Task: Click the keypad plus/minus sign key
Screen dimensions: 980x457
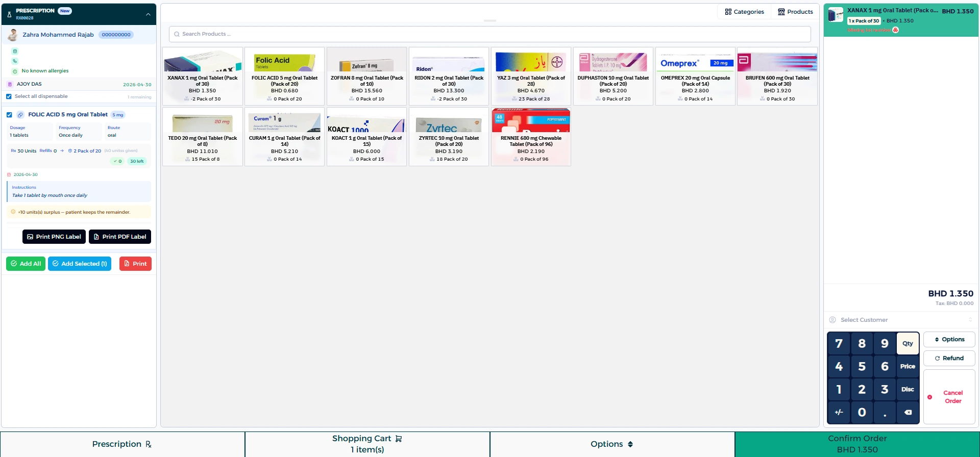Action: (839, 413)
